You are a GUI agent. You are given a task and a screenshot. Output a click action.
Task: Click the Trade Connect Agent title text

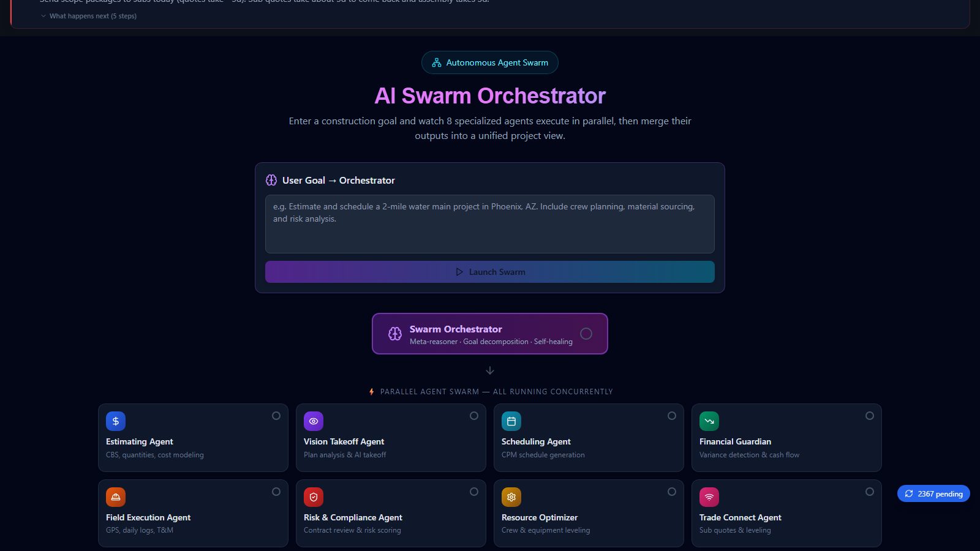pyautogui.click(x=741, y=517)
